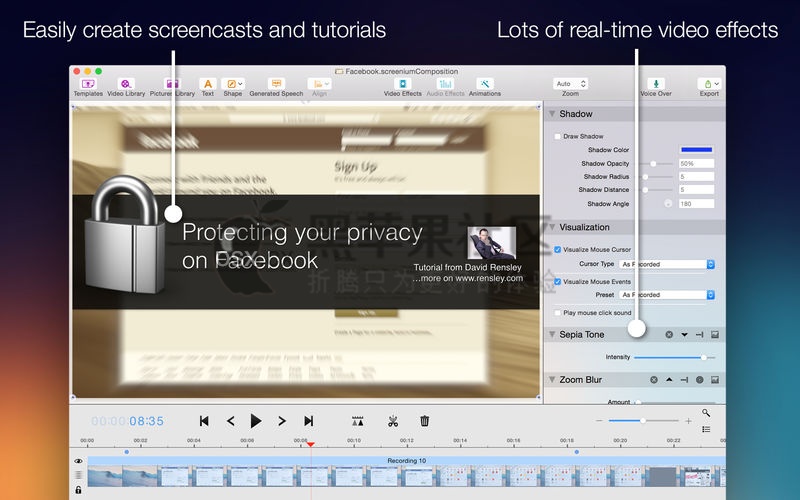Collapse the Zoom Blur section

pos(552,380)
